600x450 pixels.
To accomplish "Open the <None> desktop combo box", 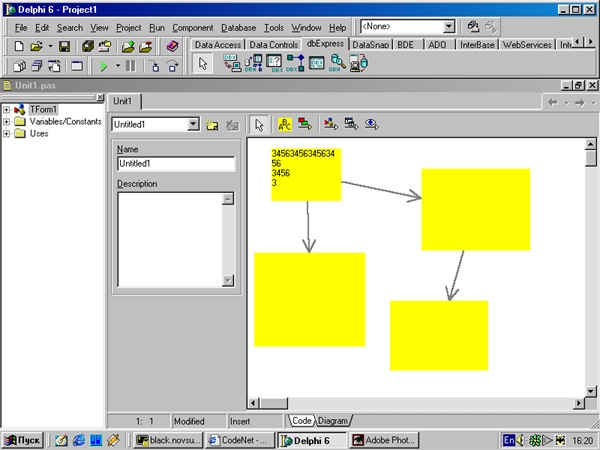I will [448, 27].
